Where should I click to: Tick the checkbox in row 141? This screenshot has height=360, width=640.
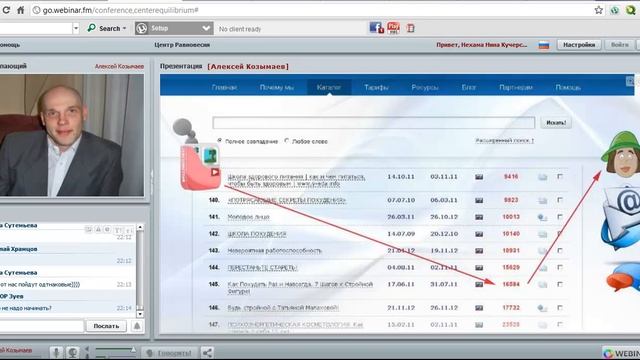coord(560,217)
